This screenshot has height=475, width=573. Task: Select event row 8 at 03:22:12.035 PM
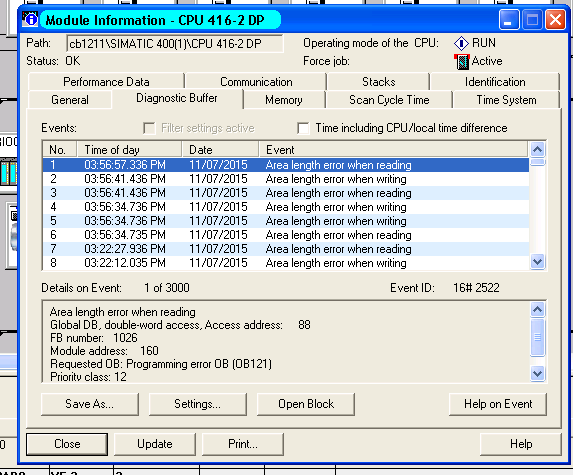[286, 263]
